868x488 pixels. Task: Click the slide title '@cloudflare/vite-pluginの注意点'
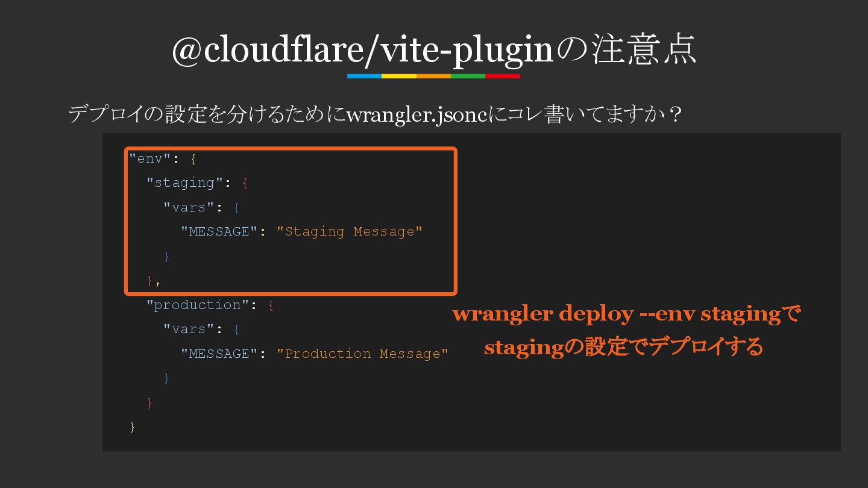click(434, 49)
